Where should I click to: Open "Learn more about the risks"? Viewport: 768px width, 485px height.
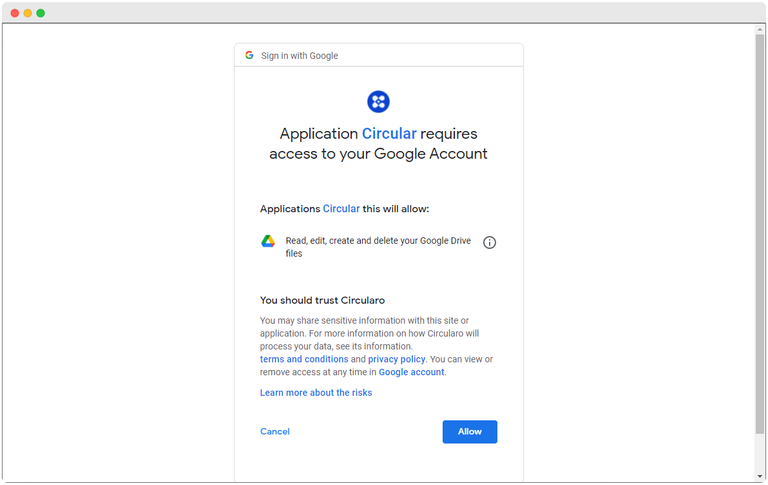tap(316, 393)
